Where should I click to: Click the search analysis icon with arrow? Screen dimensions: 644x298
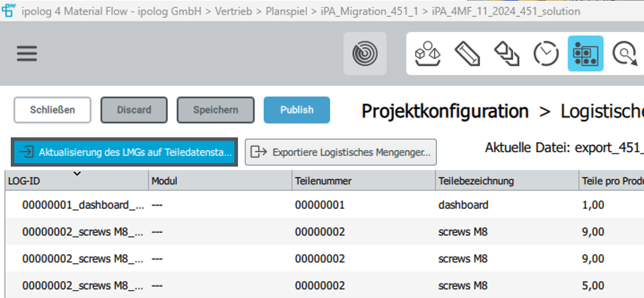[x=625, y=53]
